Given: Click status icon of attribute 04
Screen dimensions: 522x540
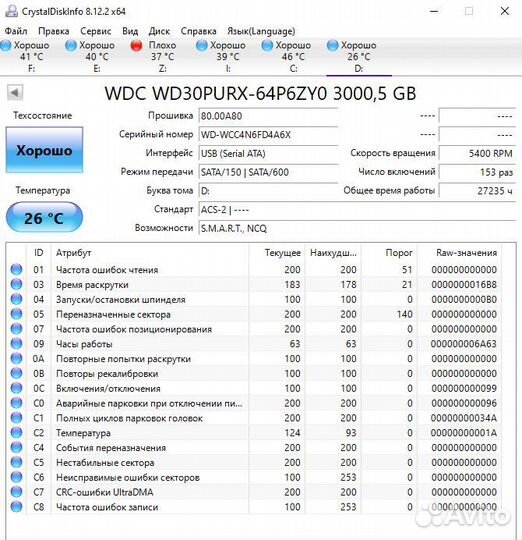Looking at the screenshot, I should 16,299.
